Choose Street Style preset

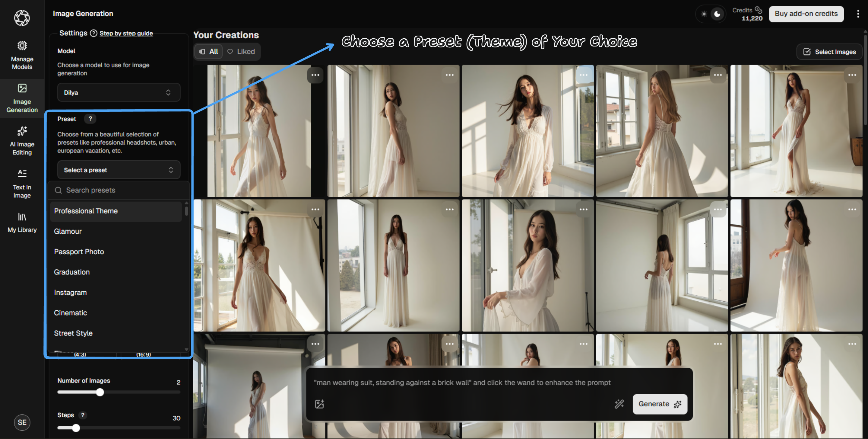point(116,333)
